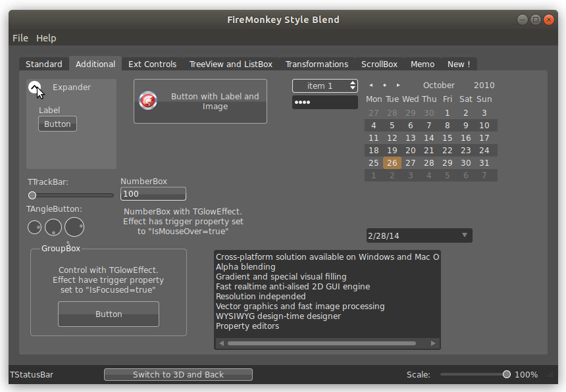This screenshot has height=392, width=566.
Task: Click the 'Label' text in Expander
Action: pyautogui.click(x=49, y=110)
